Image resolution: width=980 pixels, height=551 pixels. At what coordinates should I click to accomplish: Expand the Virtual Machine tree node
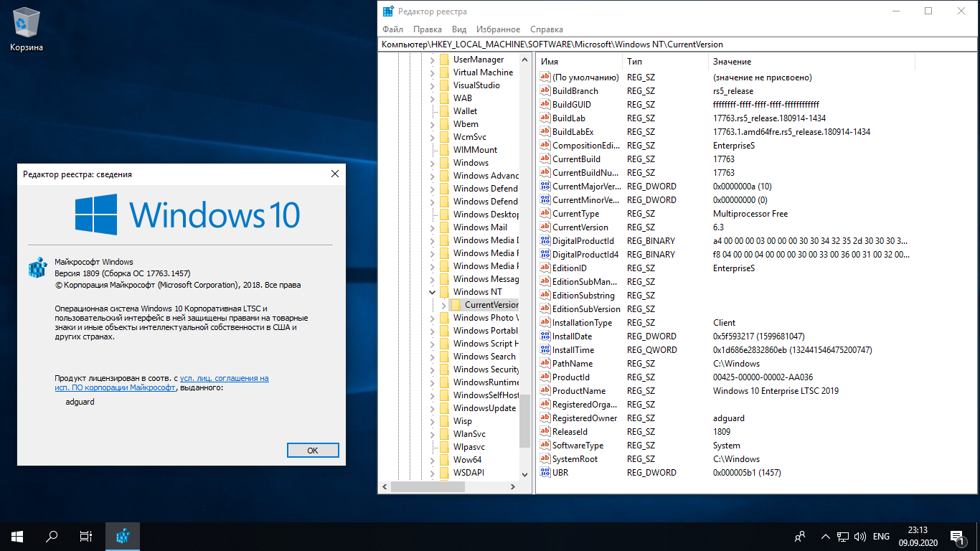point(433,72)
